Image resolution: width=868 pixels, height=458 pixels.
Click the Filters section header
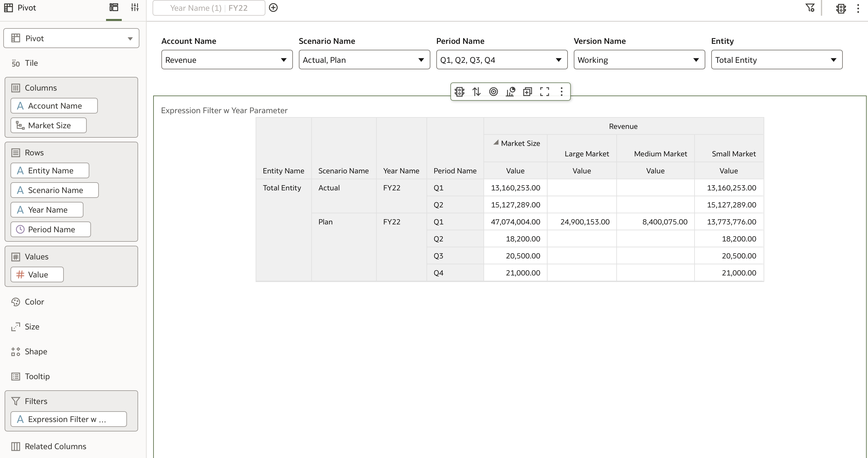coord(36,401)
